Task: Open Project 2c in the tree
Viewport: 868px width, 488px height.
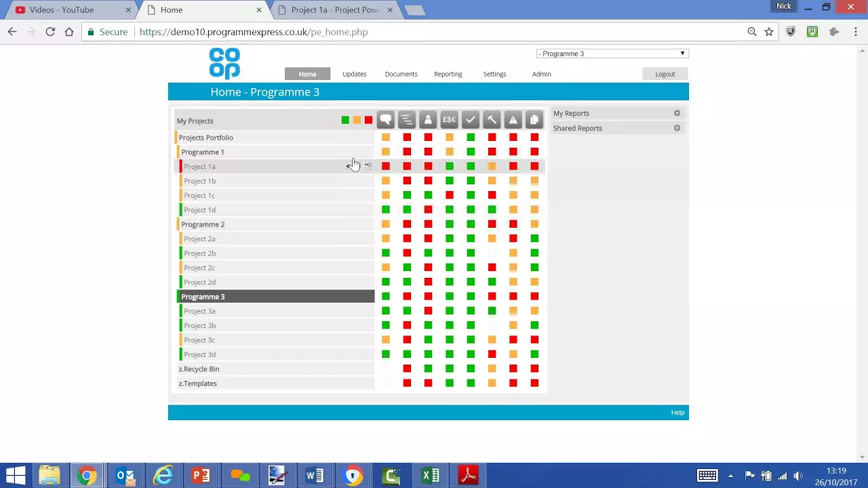Action: pos(199,268)
